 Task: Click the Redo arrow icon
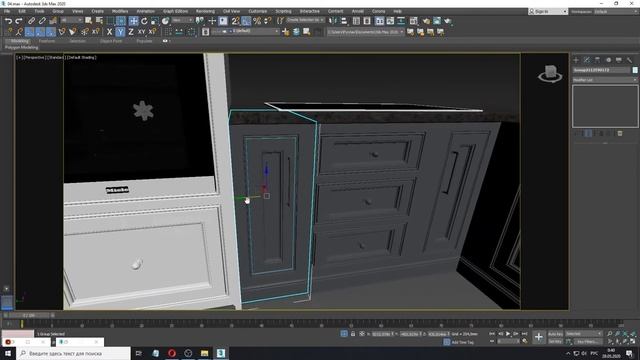pyautogui.click(x=19, y=20)
